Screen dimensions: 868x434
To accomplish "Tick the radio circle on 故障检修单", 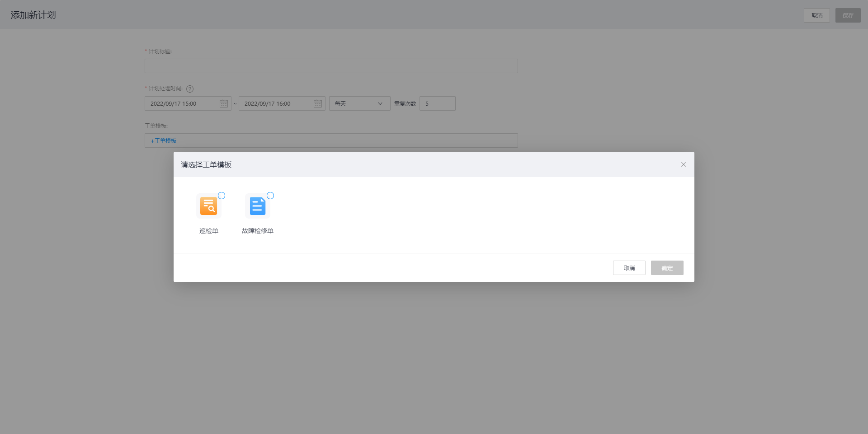I will click(270, 196).
